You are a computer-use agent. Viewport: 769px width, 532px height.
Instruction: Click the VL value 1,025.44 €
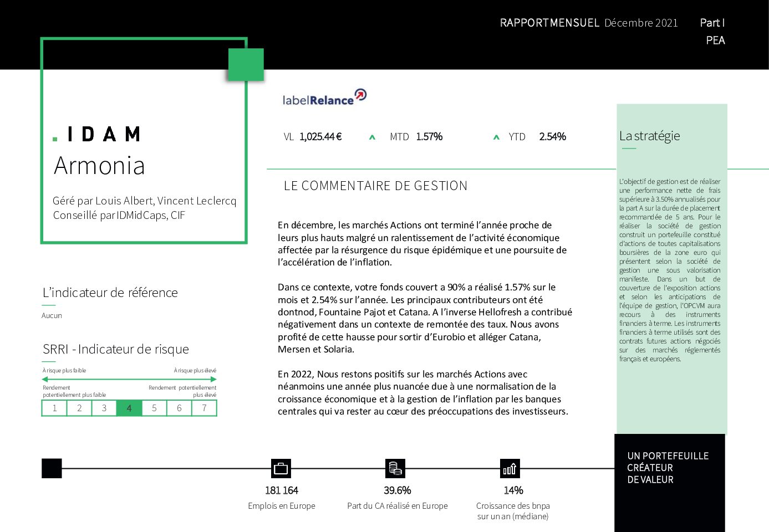pyautogui.click(x=320, y=137)
